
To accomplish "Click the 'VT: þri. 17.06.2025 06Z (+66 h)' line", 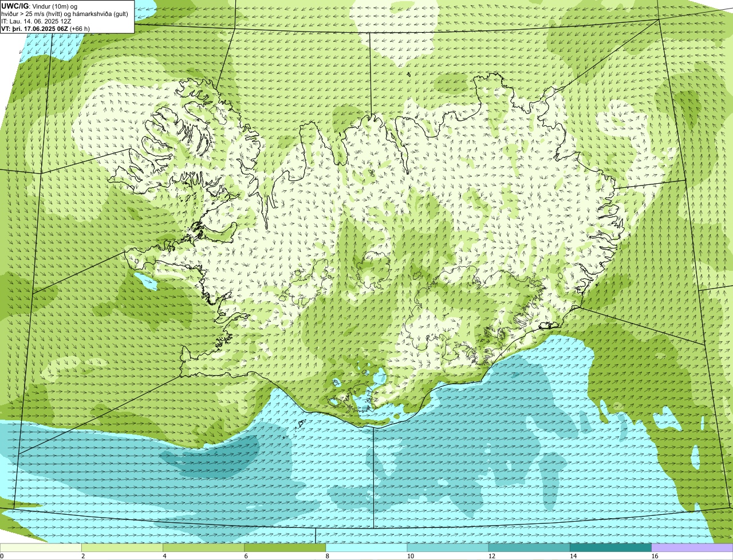I will (45, 28).
